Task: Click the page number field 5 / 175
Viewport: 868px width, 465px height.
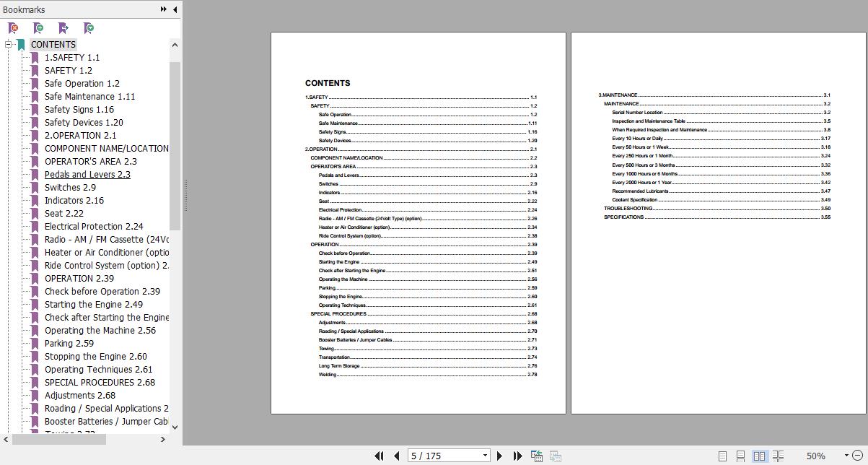Action: [x=444, y=456]
